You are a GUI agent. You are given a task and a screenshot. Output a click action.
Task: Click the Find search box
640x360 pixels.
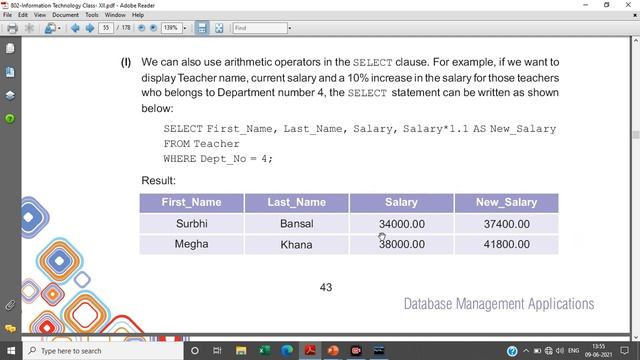point(260,28)
